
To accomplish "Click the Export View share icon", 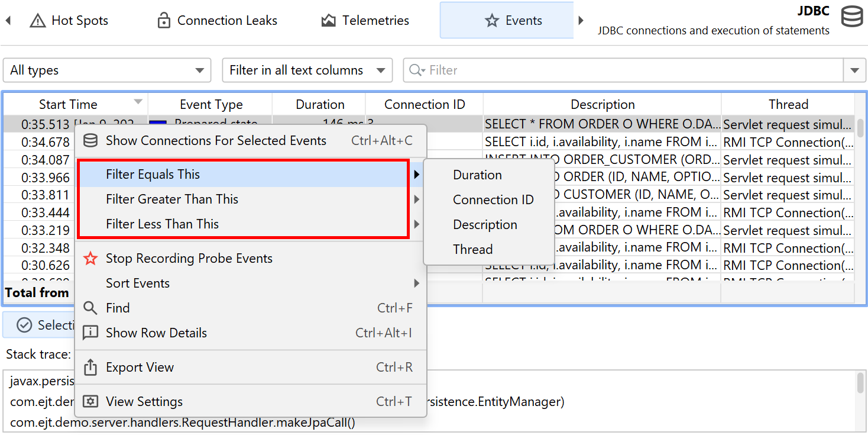I will coord(90,368).
